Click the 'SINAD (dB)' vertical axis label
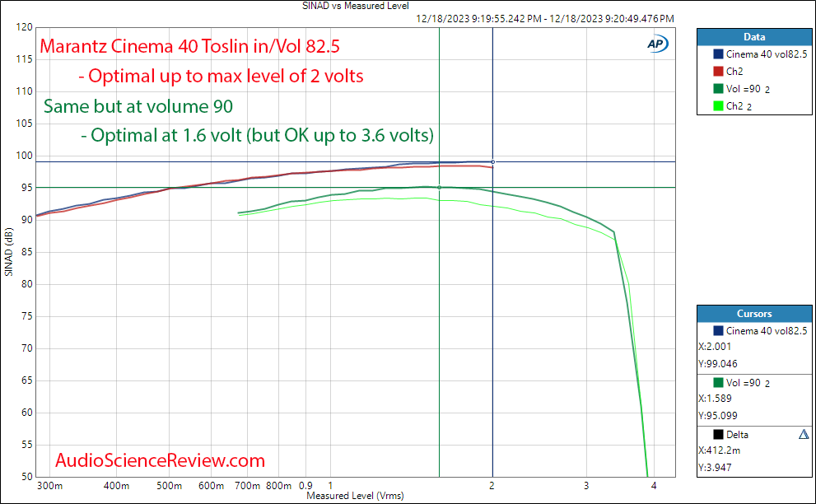The height and width of the screenshot is (504, 816). pos(8,252)
